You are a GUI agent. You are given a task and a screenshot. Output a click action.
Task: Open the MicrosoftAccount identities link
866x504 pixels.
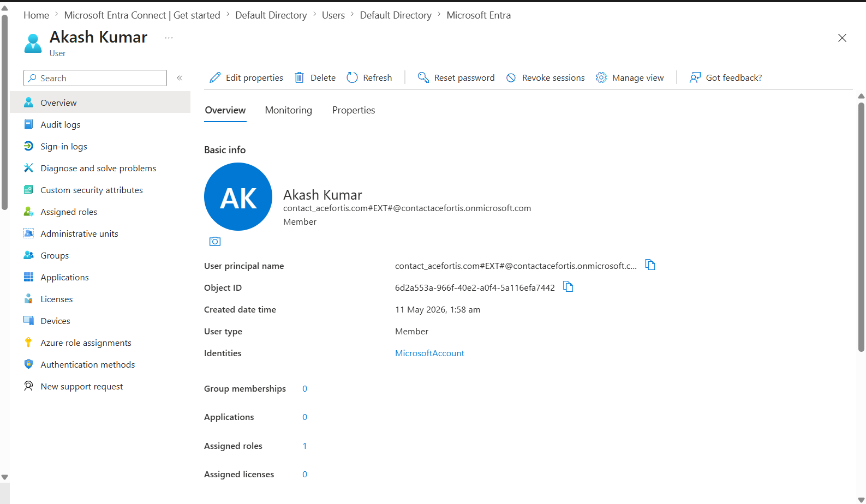[429, 353]
